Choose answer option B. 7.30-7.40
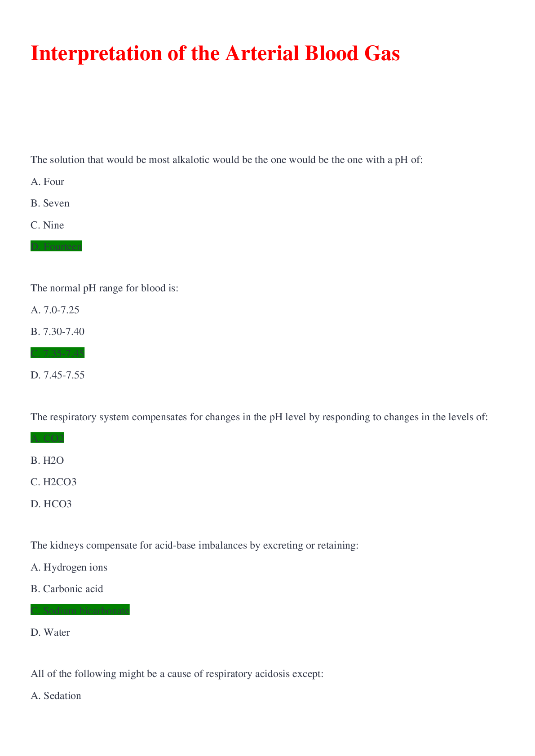The width and height of the screenshot is (535, 756). [x=57, y=332]
